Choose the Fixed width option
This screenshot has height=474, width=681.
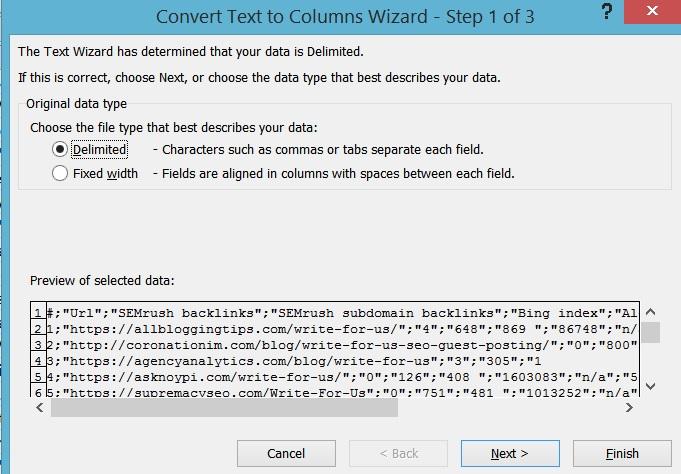coord(60,173)
